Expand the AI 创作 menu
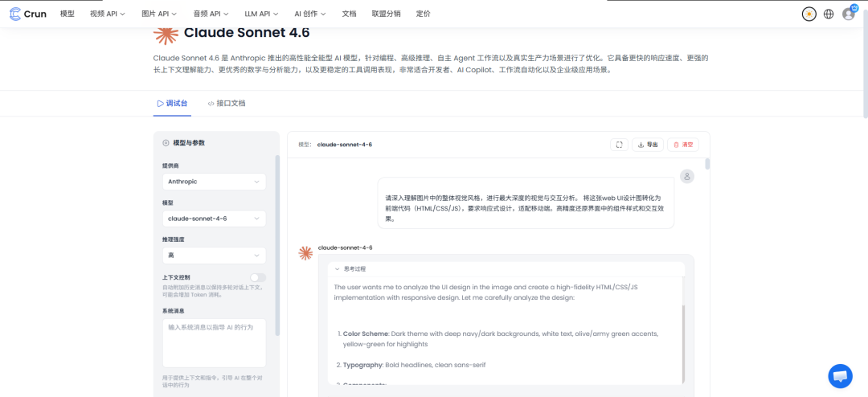 pos(310,14)
